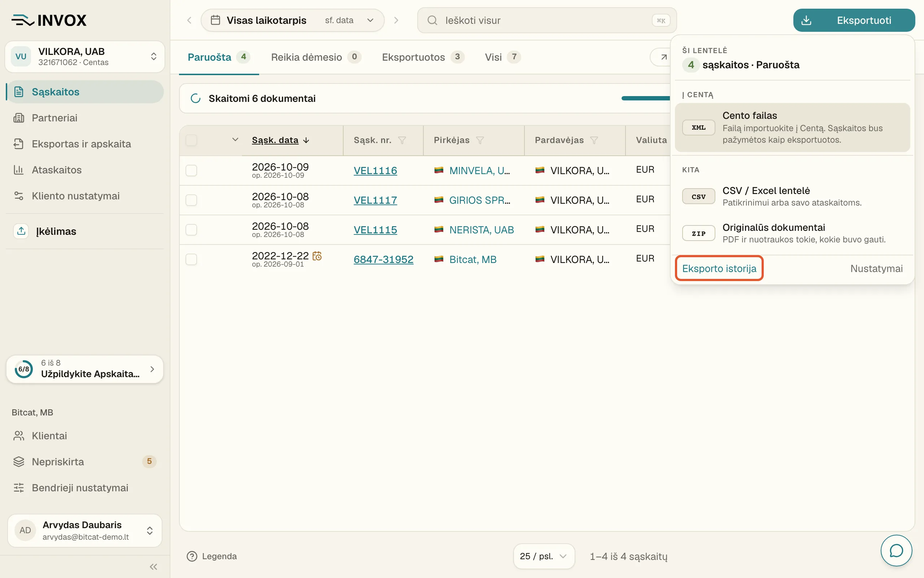Open the chat support bubble
The width and height of the screenshot is (924, 578).
[x=896, y=551]
